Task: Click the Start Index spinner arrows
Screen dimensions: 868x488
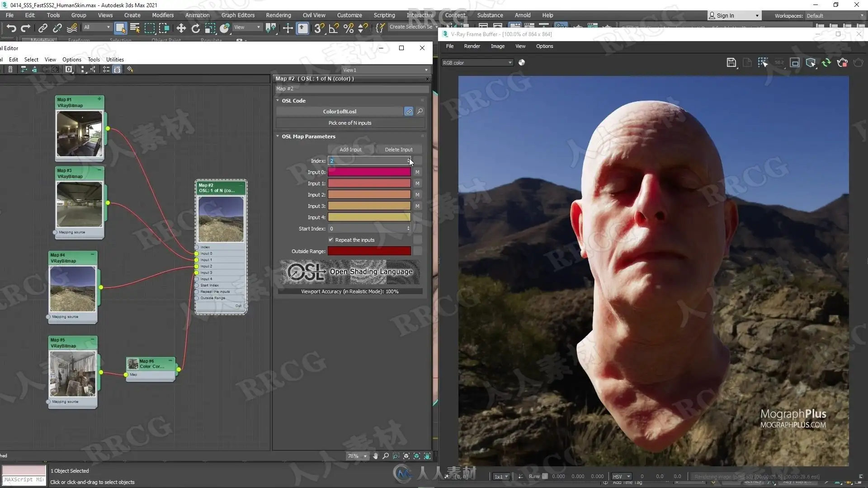Action: tap(408, 229)
